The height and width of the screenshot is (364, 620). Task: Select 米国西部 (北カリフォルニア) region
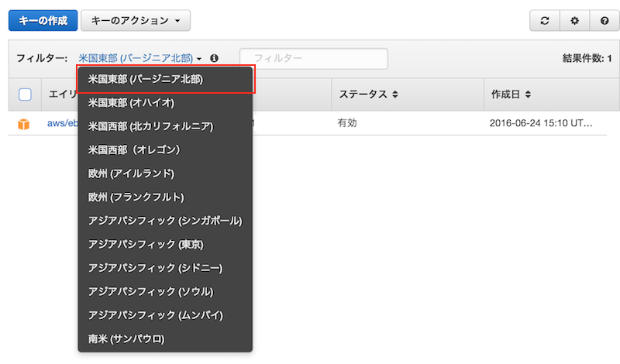(x=165, y=126)
